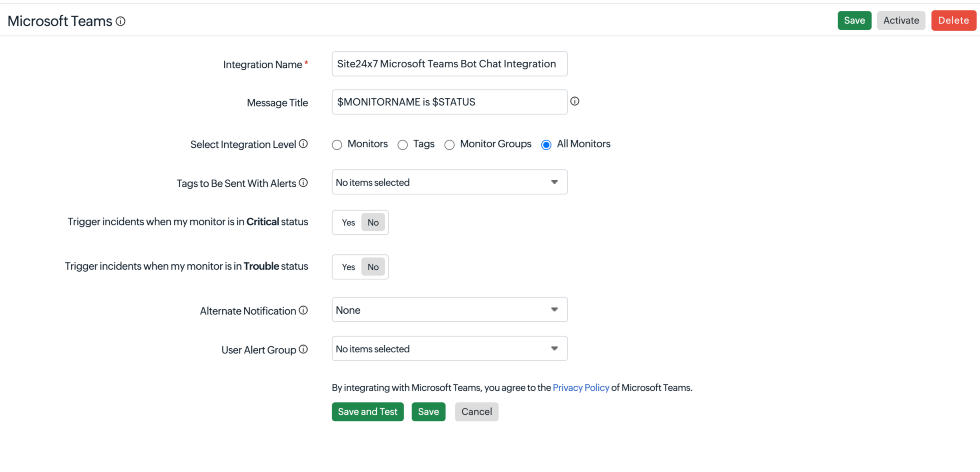
Task: Open the Privacy Policy link
Action: point(581,388)
